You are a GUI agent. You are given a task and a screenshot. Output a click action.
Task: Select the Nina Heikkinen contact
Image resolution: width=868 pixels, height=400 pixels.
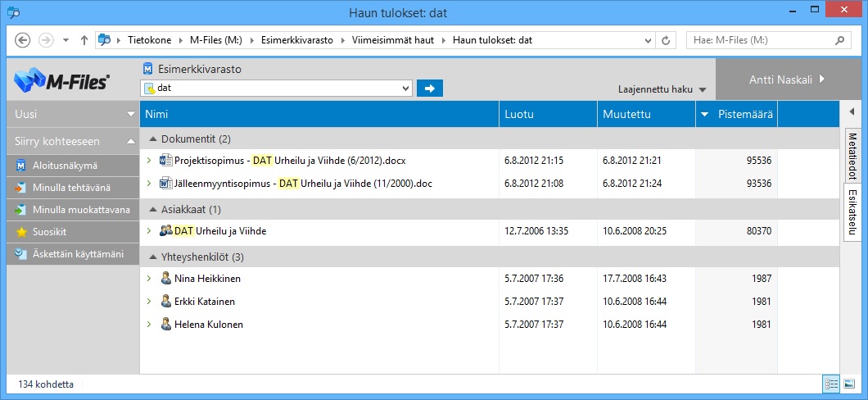208,279
